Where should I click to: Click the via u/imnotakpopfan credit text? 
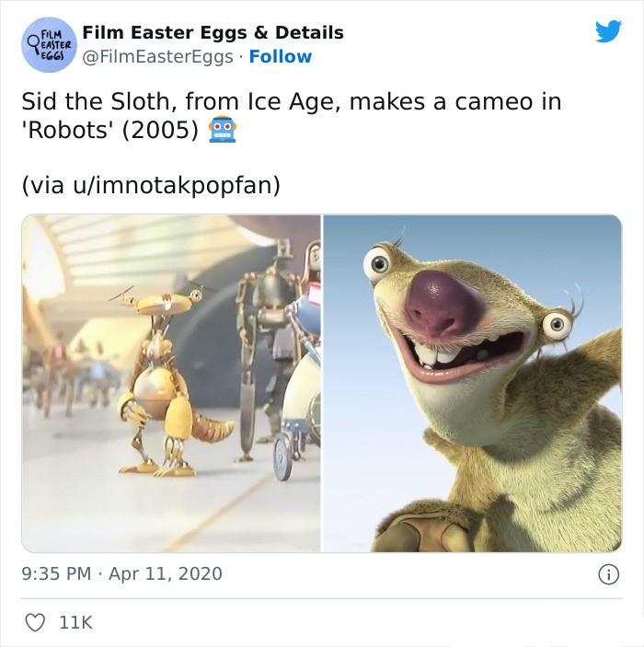151,185
